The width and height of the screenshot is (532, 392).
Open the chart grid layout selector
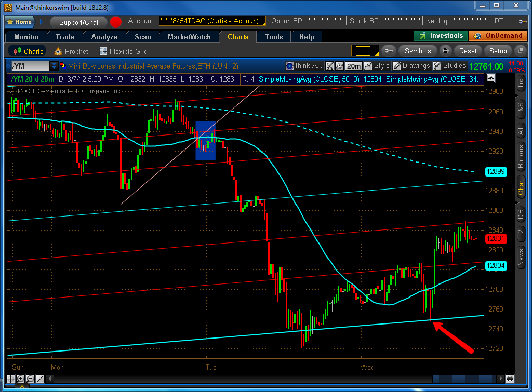pos(365,51)
